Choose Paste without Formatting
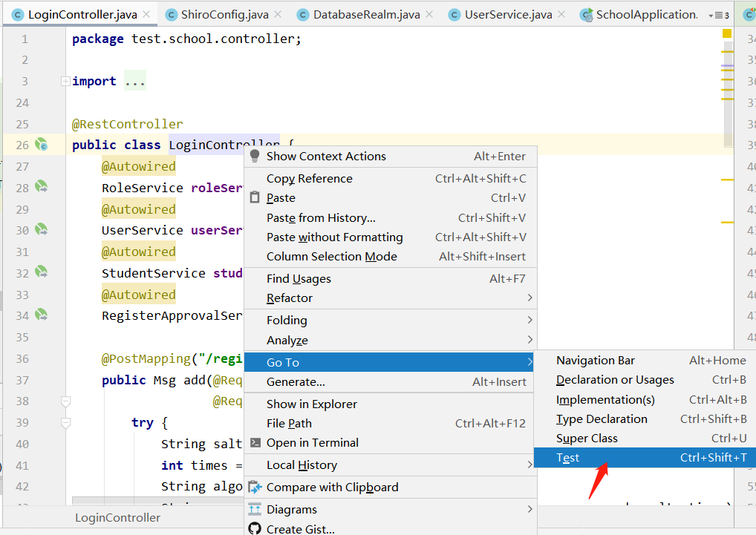 pyautogui.click(x=391, y=237)
